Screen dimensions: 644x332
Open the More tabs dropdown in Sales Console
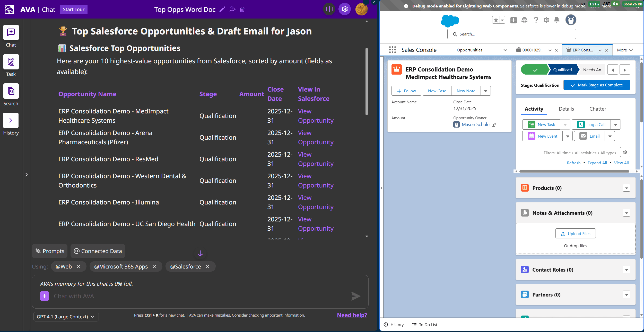click(x=625, y=50)
